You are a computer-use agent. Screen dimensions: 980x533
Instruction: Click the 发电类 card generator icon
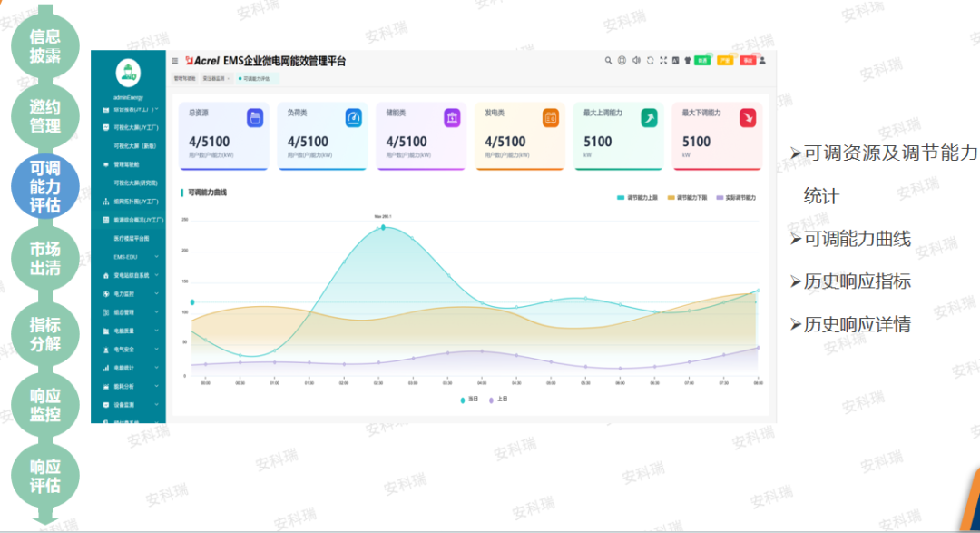551,118
